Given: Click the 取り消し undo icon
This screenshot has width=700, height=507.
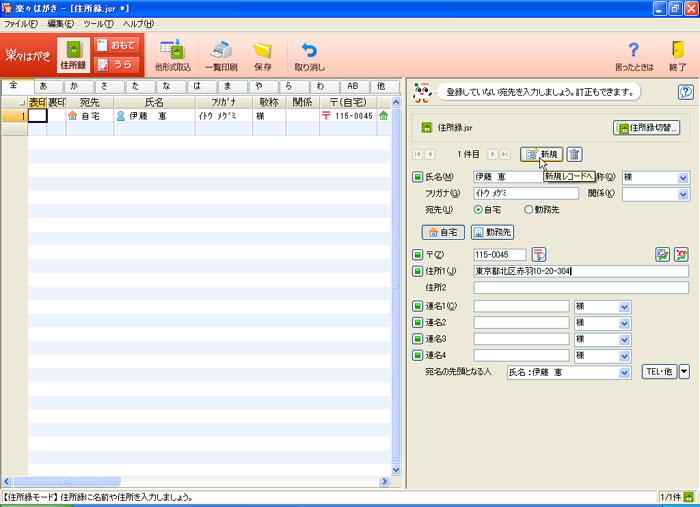Looking at the screenshot, I should (x=309, y=50).
